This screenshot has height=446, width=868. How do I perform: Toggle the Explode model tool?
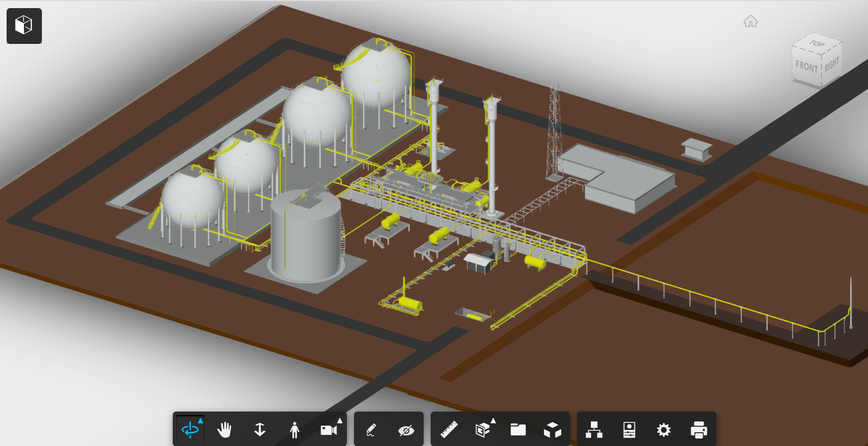coord(552,430)
